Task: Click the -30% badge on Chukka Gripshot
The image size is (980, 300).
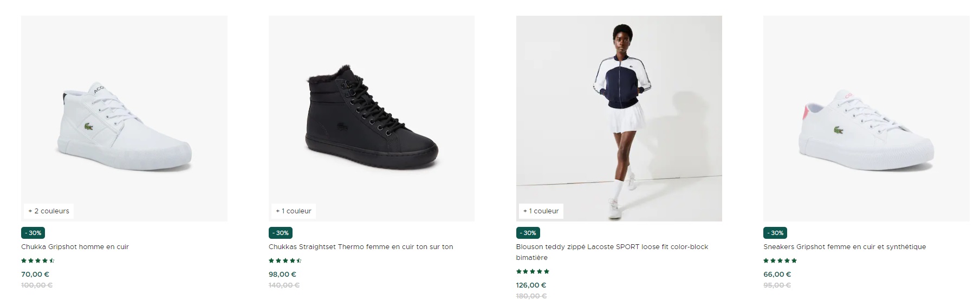Action: point(33,233)
